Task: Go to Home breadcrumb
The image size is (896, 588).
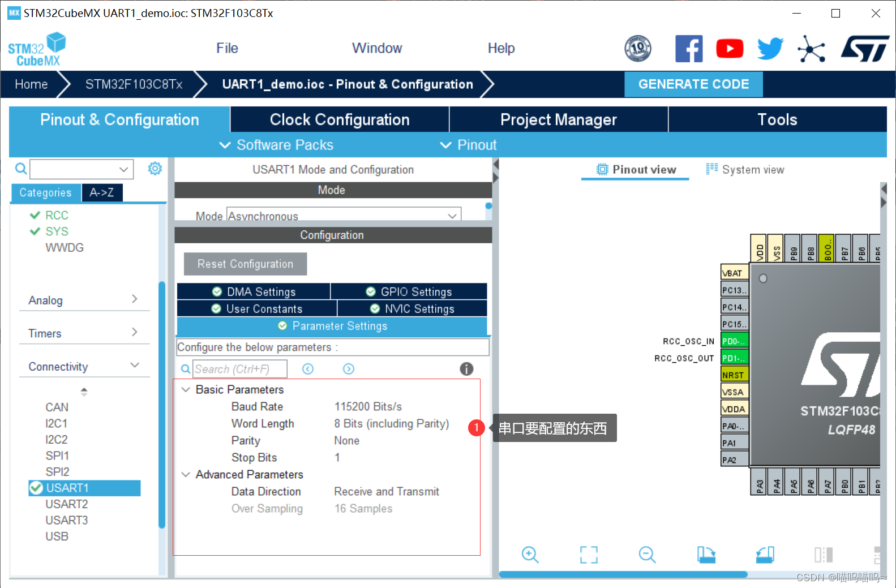Action: 31,84
